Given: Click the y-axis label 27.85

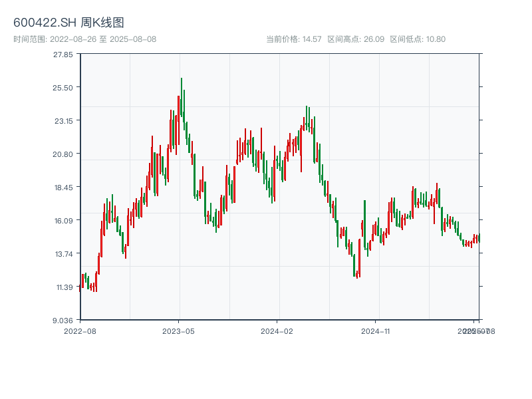Looking at the screenshot, I should [x=63, y=55].
